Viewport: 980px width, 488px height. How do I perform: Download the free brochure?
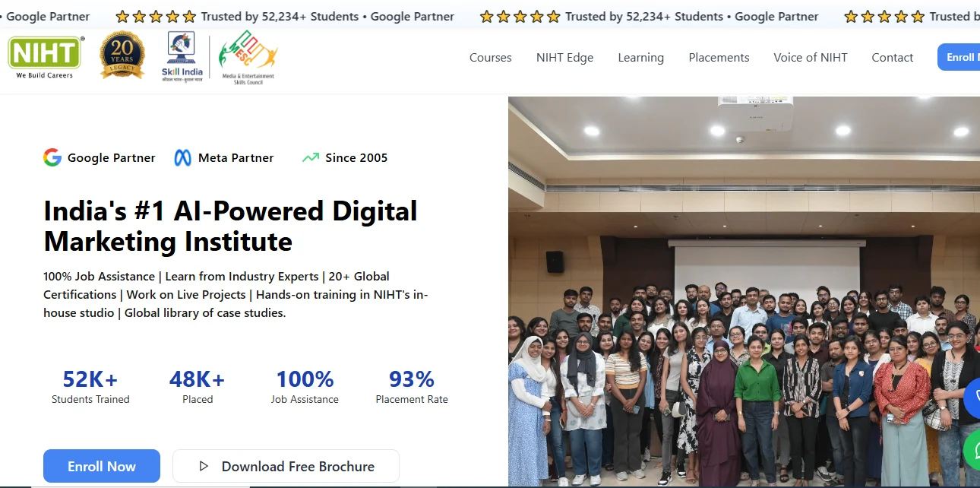pos(285,466)
